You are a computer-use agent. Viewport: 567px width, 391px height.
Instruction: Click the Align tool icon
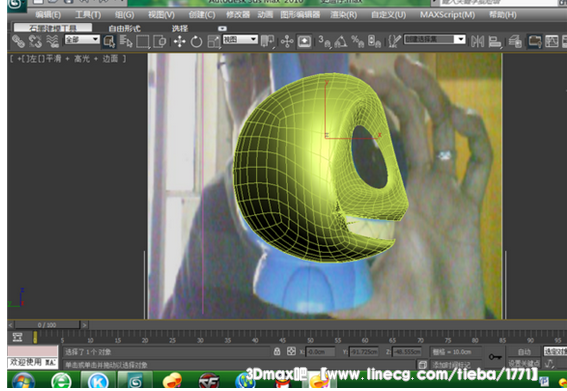(x=495, y=42)
